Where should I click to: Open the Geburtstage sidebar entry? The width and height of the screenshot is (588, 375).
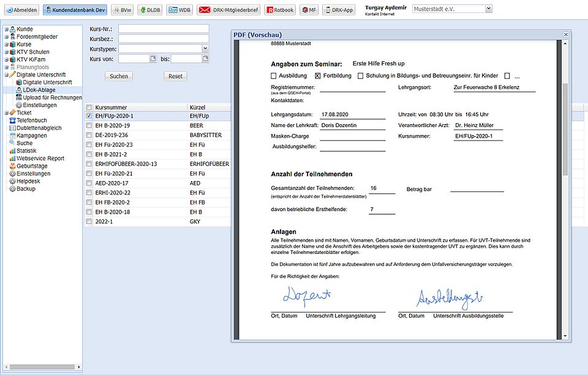click(x=32, y=166)
